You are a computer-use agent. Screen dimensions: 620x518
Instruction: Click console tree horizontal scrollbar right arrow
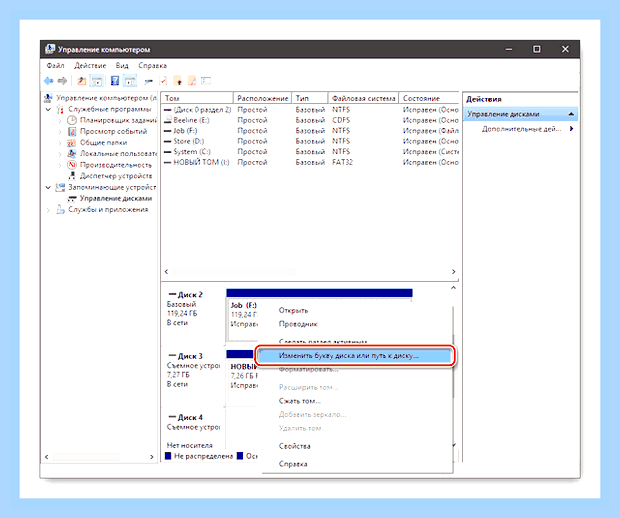tap(151, 457)
